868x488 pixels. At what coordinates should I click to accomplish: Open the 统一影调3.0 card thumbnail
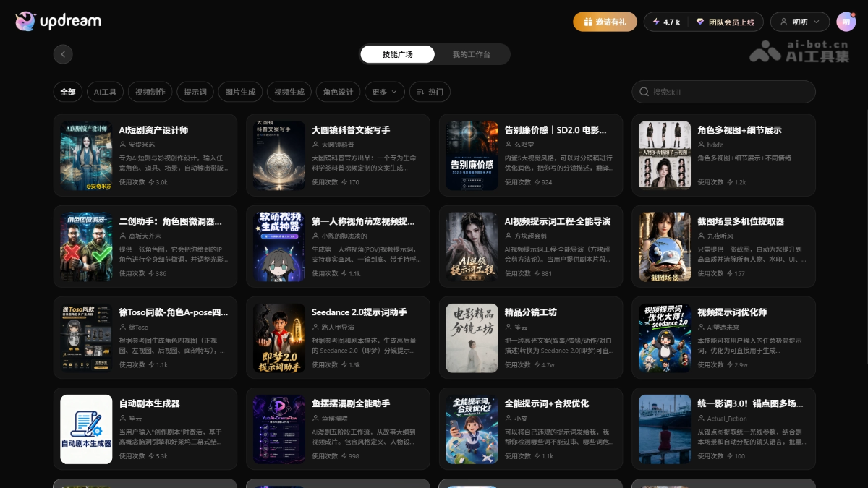pyautogui.click(x=665, y=429)
